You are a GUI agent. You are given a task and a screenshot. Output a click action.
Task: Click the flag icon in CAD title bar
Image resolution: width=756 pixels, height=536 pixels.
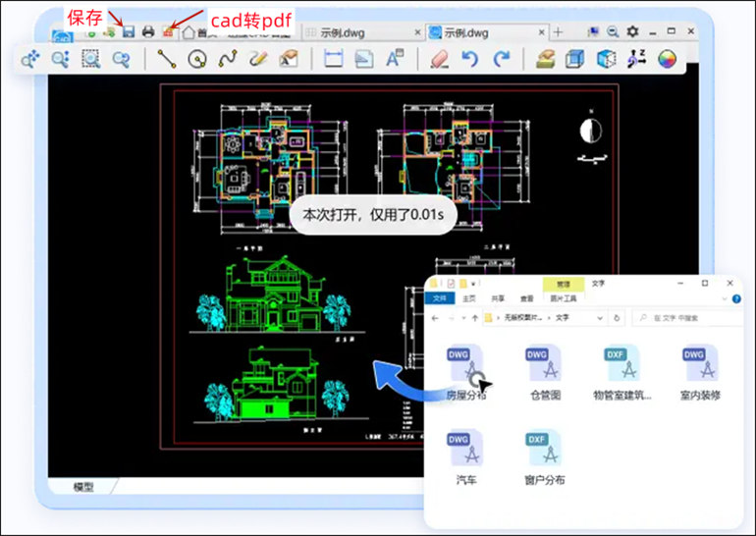coord(594,31)
